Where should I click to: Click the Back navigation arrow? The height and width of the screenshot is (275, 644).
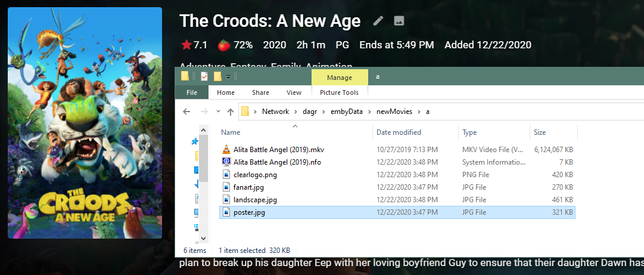[x=186, y=112]
